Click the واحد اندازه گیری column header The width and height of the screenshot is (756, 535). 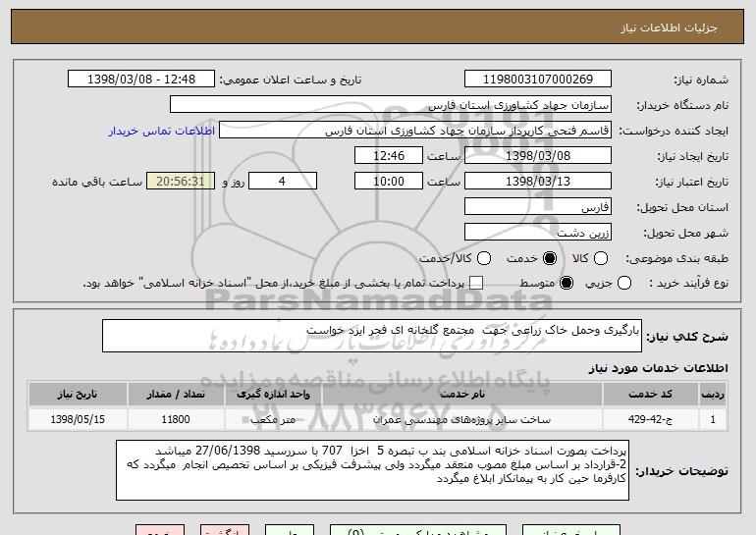coord(273,395)
